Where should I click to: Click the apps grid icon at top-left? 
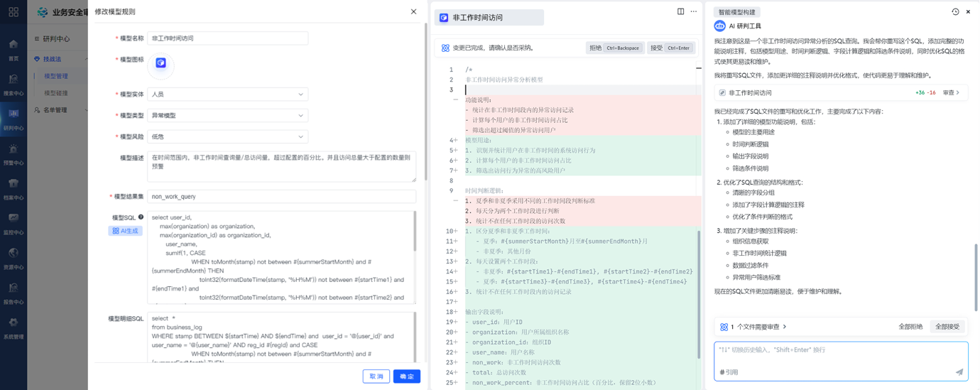click(x=13, y=12)
